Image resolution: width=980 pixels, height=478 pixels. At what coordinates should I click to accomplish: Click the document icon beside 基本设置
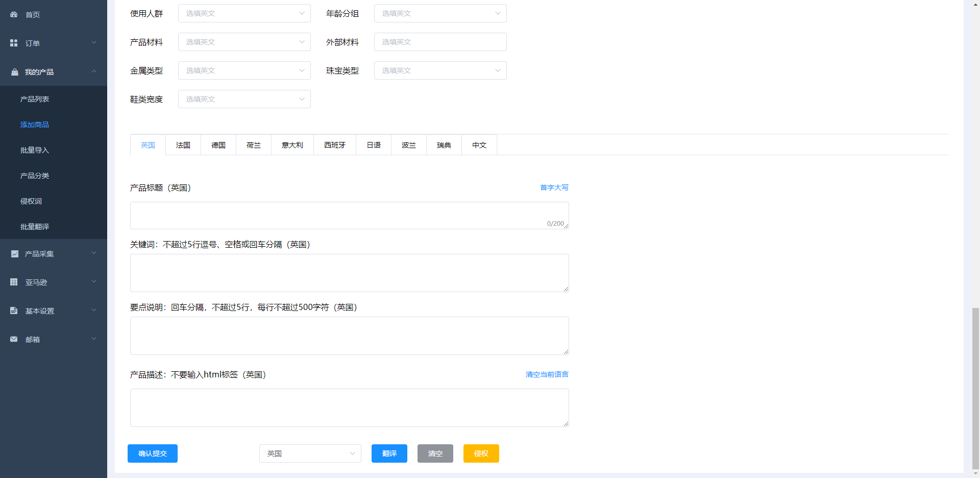pyautogui.click(x=14, y=311)
